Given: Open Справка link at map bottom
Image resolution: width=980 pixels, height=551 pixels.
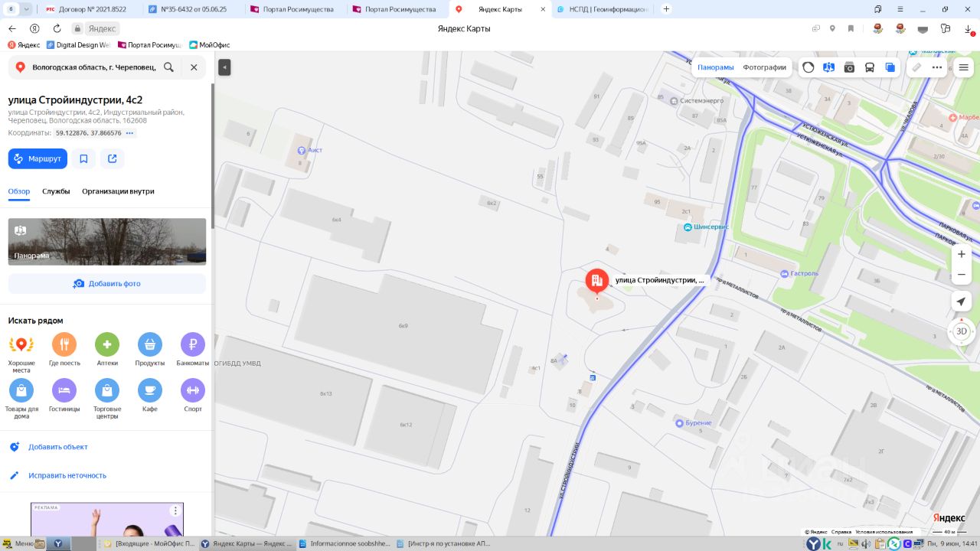Looking at the screenshot, I should point(841,532).
